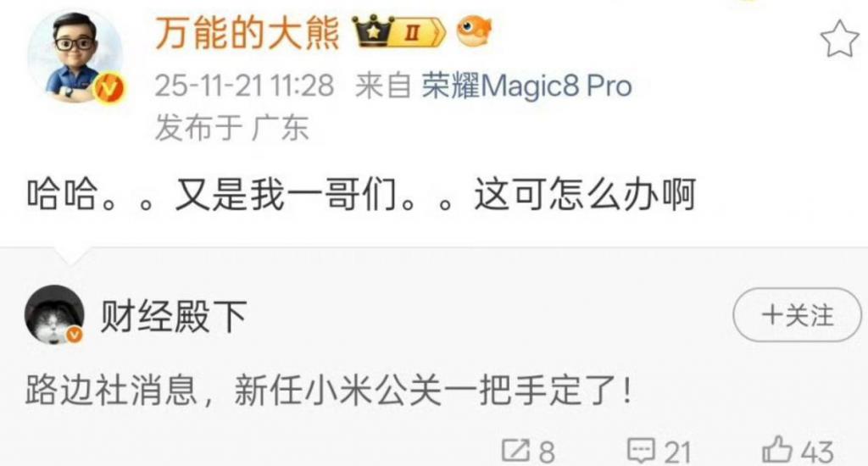Open 财经殿下's cat avatar
The height and width of the screenshot is (466, 868).
[54, 315]
